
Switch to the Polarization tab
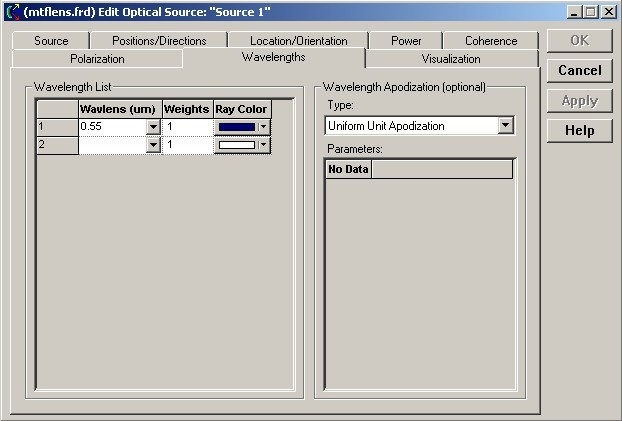[x=97, y=59]
